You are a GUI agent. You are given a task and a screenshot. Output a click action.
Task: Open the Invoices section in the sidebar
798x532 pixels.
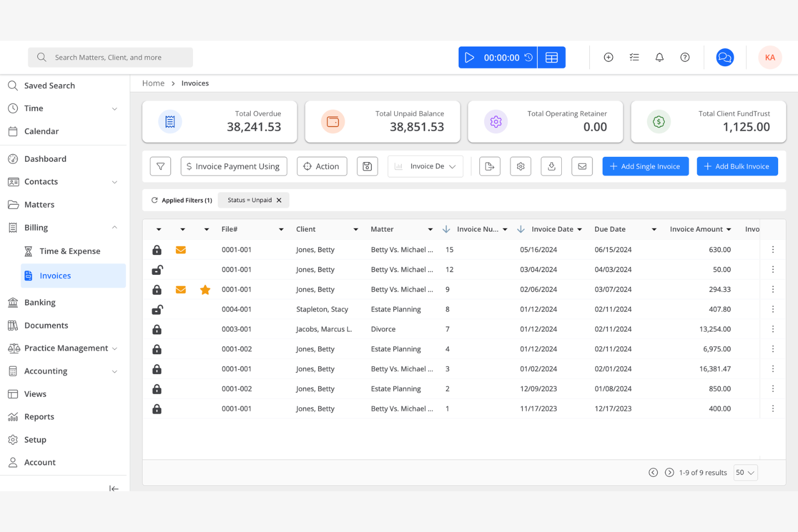(55, 275)
